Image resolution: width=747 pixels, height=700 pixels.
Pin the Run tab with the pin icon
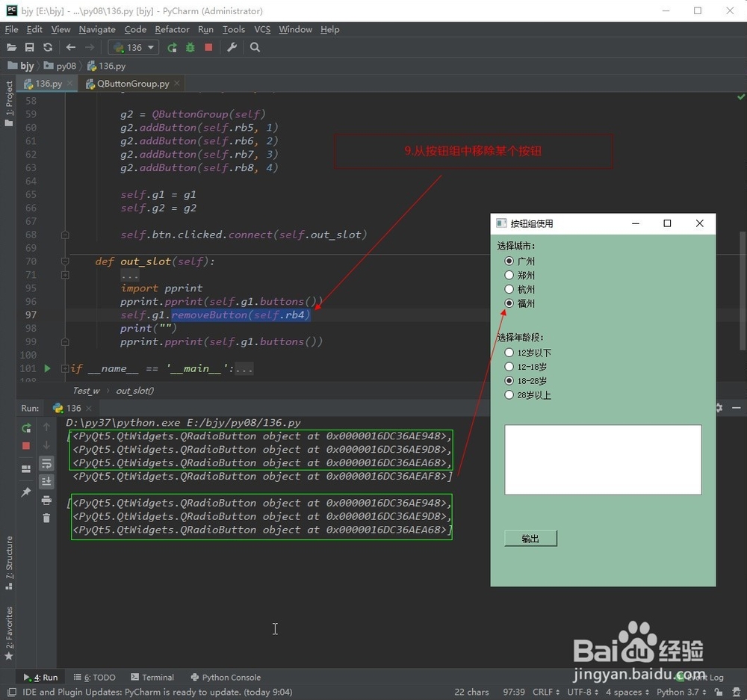26,492
